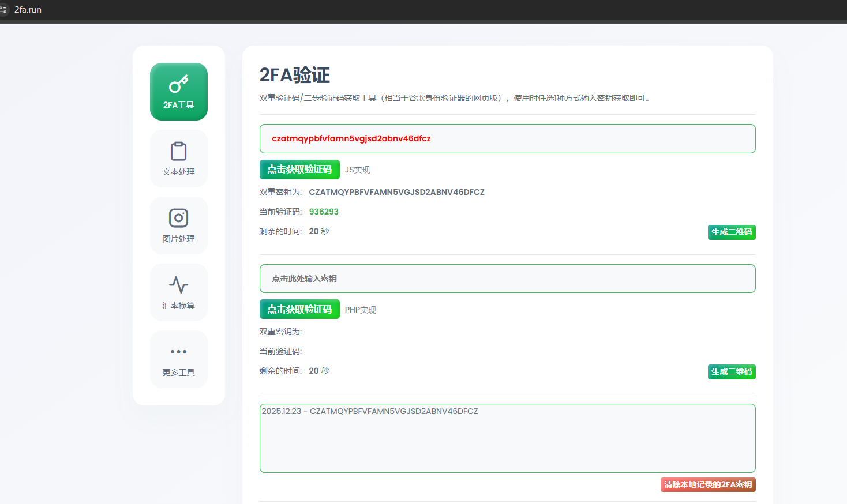Click 点击获取验证码 button for PHP实现
The width and height of the screenshot is (847, 504).
(x=299, y=310)
